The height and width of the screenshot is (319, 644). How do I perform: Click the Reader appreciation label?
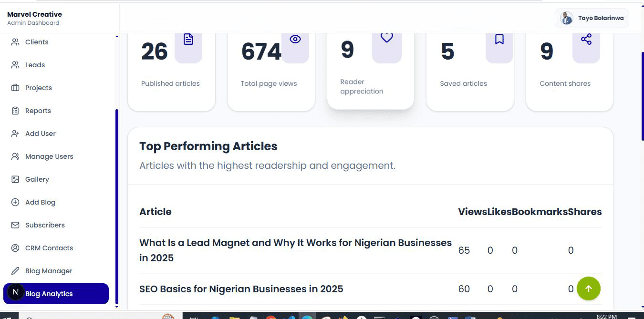point(362,86)
